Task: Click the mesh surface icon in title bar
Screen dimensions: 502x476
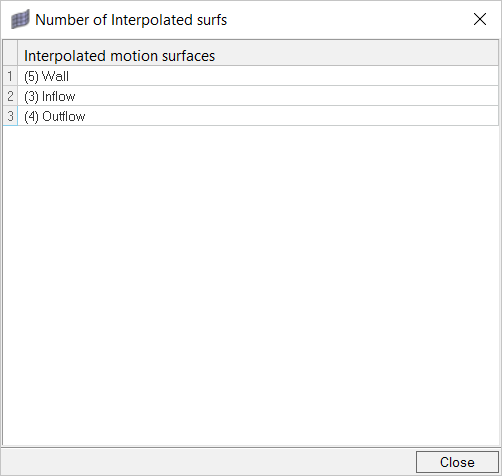Action: (20, 19)
